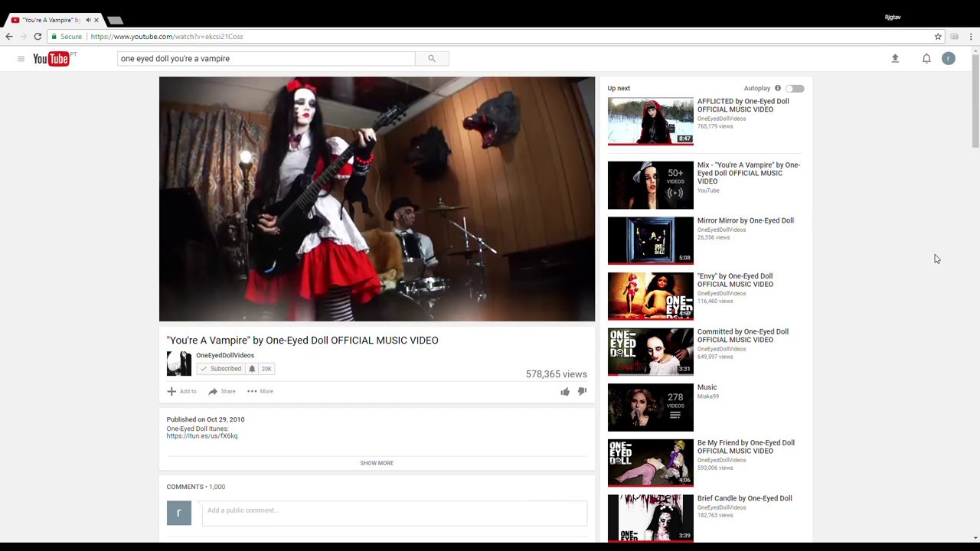Click the 20K subscriber count
The image size is (980, 551).
[x=266, y=369]
